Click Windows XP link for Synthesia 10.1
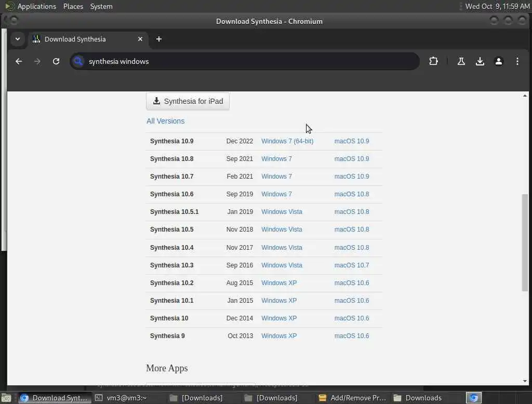 tap(279, 301)
